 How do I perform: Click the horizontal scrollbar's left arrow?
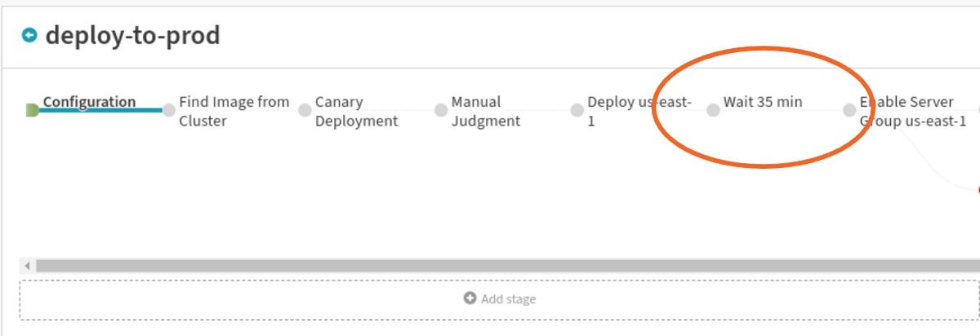coord(28,266)
